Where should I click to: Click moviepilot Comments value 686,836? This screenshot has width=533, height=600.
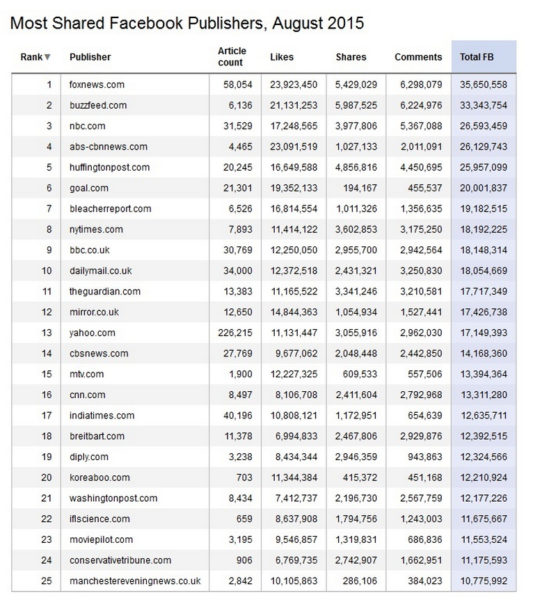(425, 539)
